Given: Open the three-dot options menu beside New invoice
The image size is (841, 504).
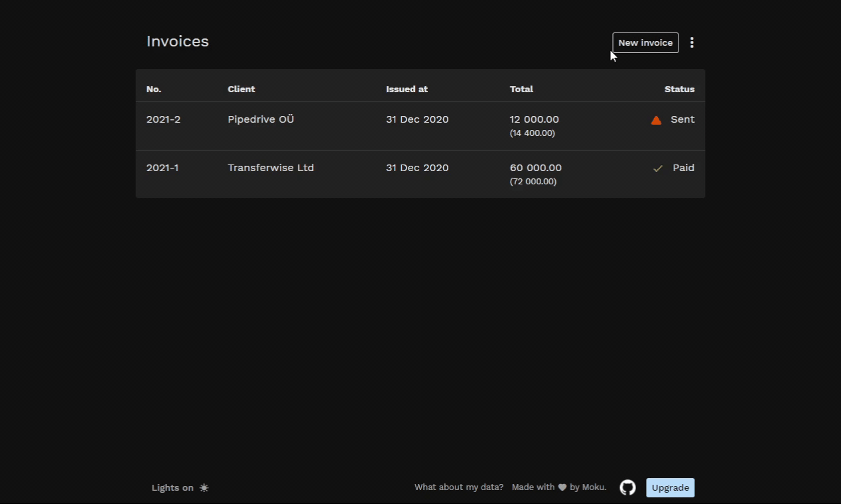Looking at the screenshot, I should [x=692, y=42].
